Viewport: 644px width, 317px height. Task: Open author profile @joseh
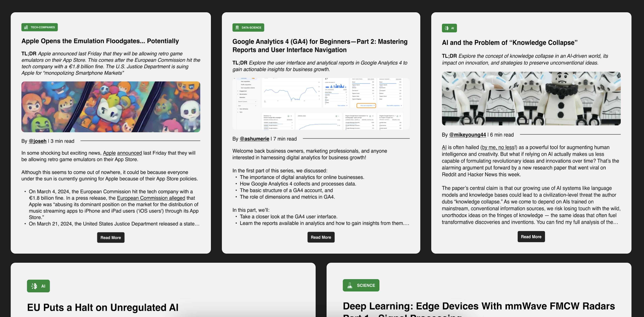pos(38,141)
